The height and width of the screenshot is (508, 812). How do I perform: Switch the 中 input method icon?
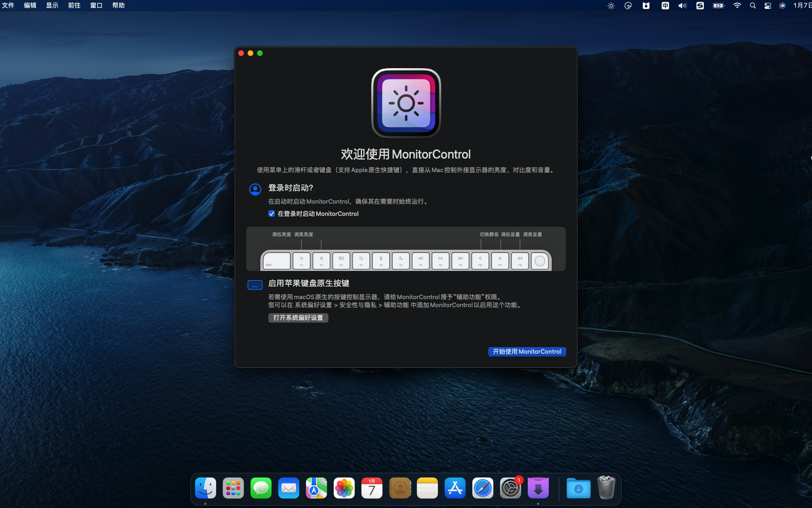point(665,6)
